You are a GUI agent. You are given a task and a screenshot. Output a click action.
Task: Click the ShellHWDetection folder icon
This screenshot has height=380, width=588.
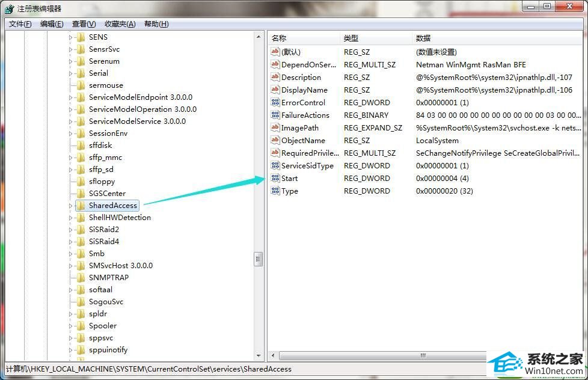[x=81, y=217]
